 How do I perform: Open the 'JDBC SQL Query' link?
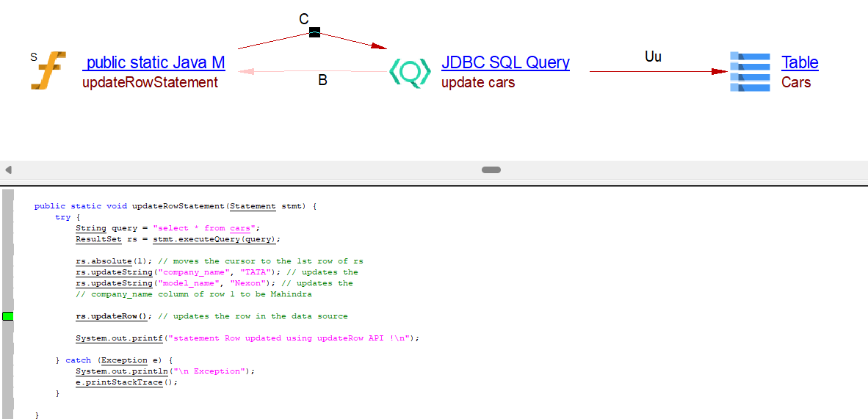point(505,63)
